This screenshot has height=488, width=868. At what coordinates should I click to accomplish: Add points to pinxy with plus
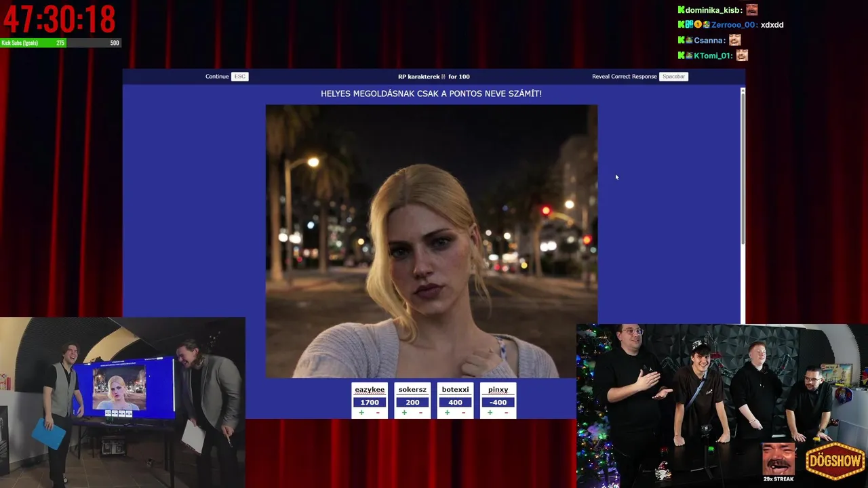point(490,413)
